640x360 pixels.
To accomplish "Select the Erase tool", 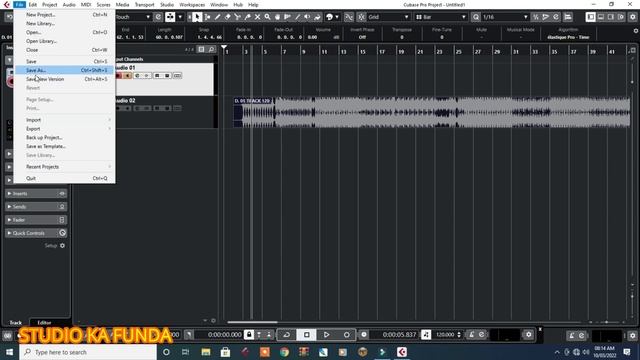I will tap(227, 17).
